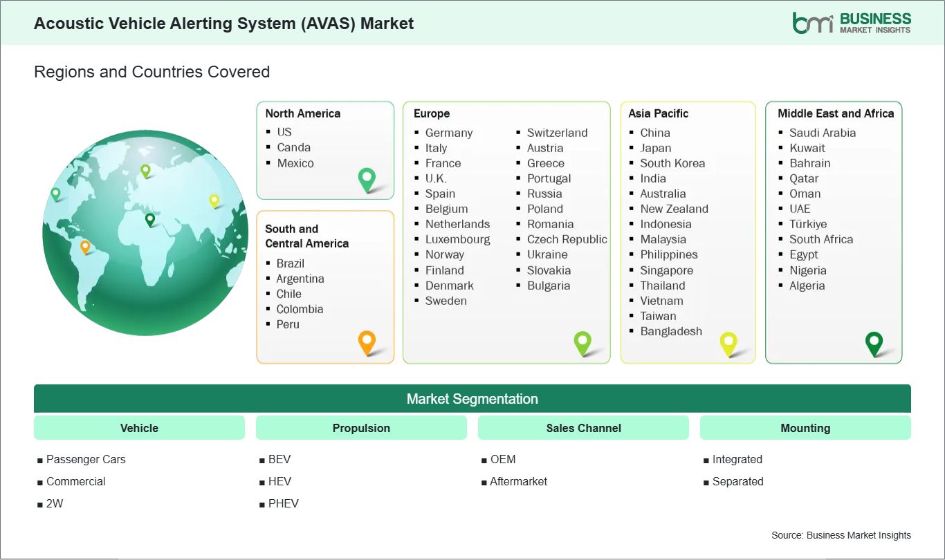Click 'South Africa' in the list

[x=821, y=239]
